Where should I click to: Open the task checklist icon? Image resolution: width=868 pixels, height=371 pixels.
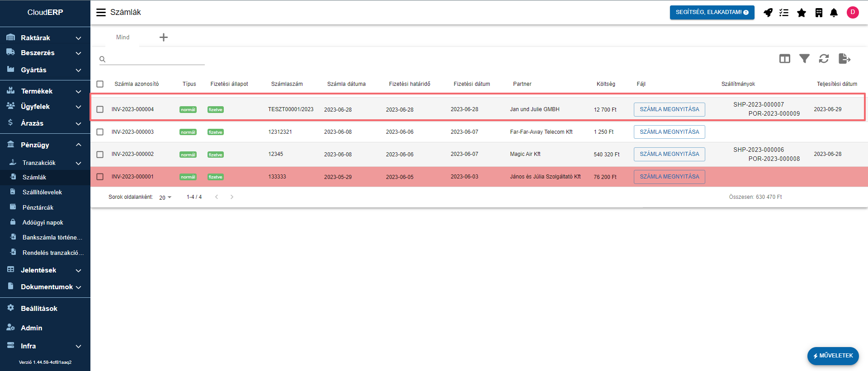(784, 13)
